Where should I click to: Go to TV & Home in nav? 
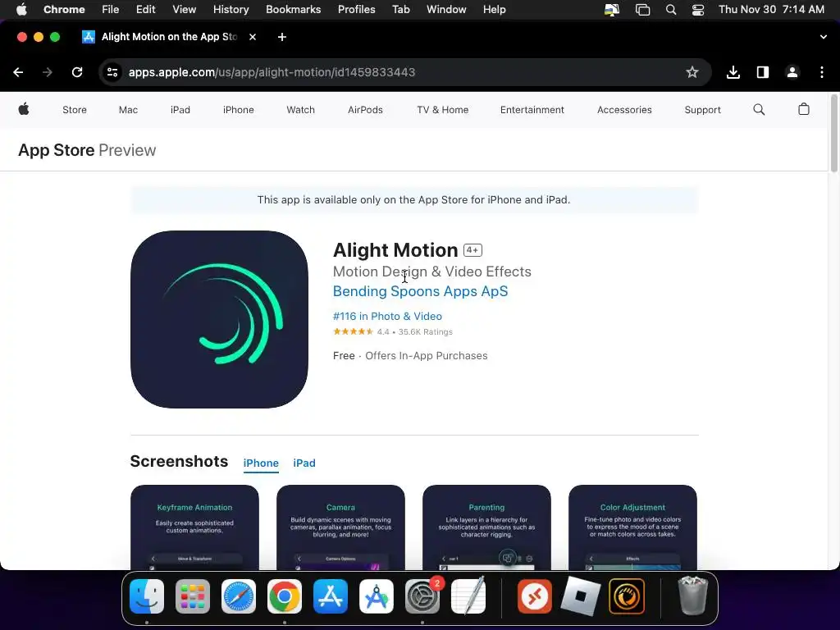442,110
